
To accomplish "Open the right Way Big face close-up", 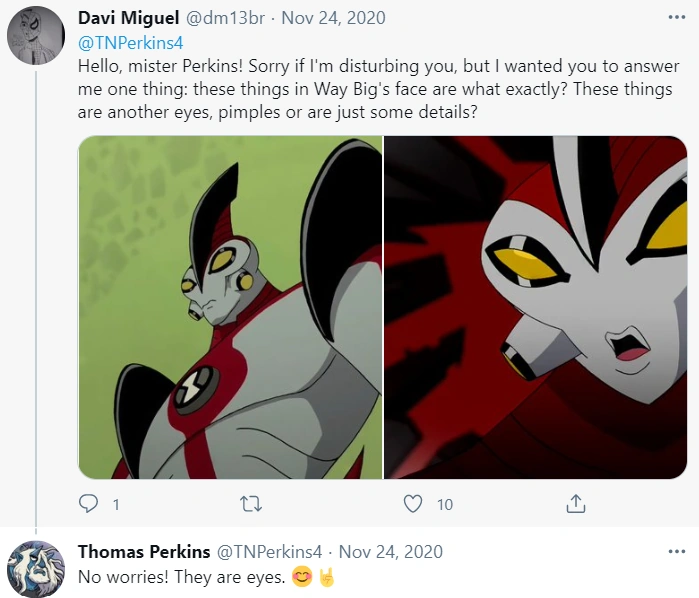I will click(x=536, y=307).
